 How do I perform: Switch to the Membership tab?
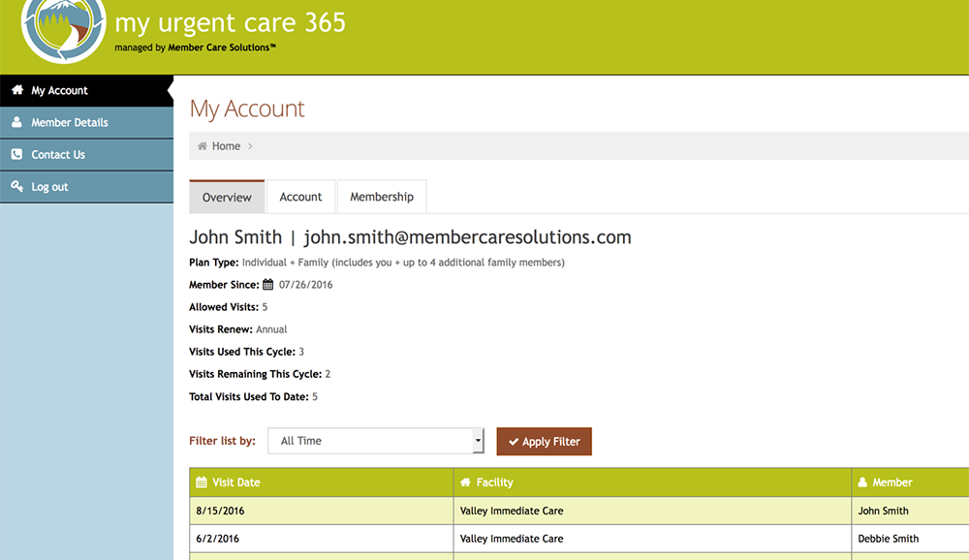click(381, 196)
